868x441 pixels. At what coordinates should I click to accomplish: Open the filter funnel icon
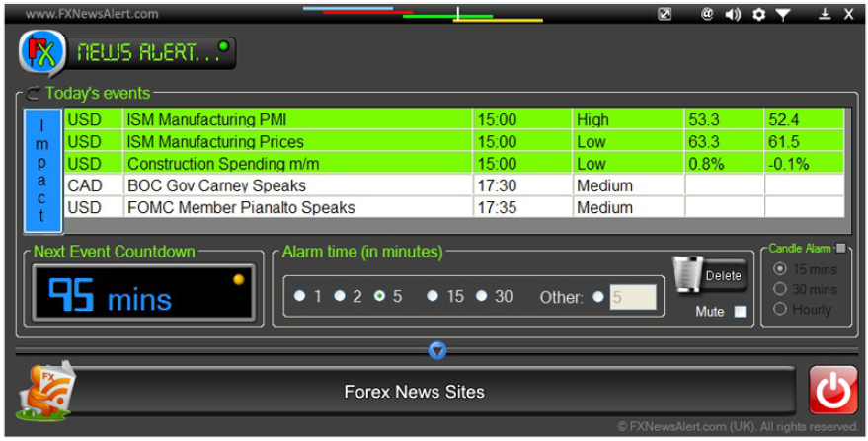click(783, 15)
